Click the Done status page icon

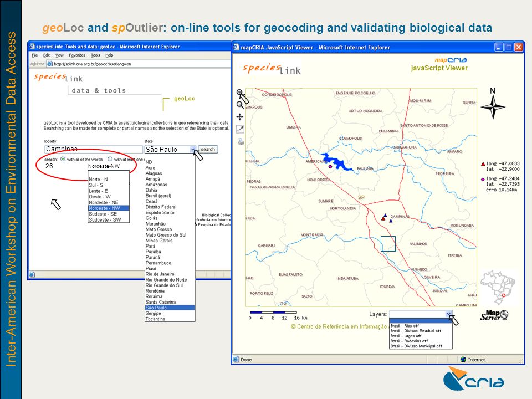tap(236, 359)
